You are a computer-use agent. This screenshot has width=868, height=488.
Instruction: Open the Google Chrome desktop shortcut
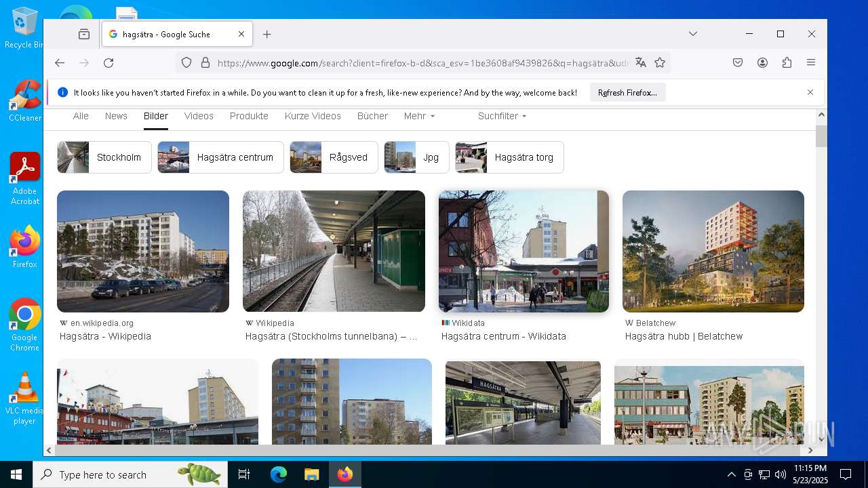click(24, 325)
